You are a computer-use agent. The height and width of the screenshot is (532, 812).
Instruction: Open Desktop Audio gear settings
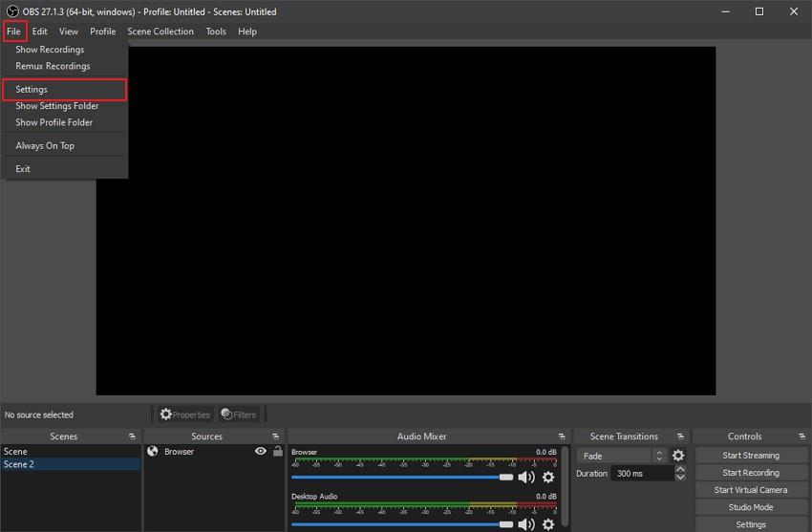(x=548, y=522)
